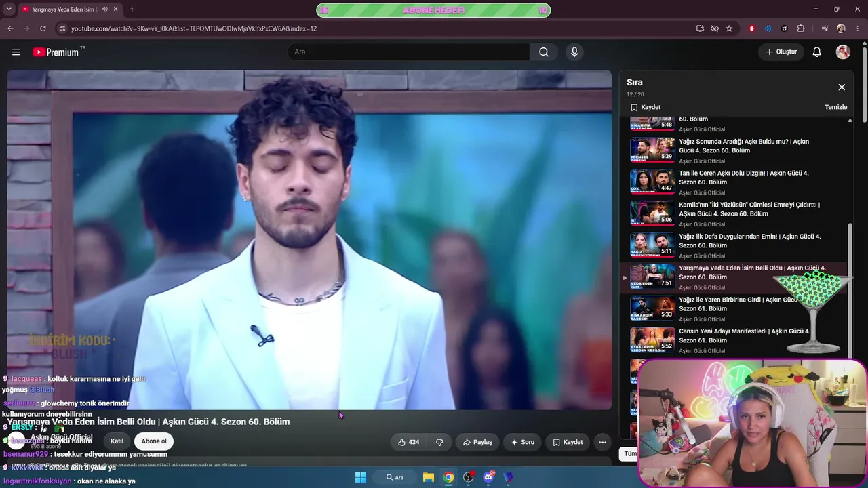This screenshot has width=868, height=488.
Task: Open Chrome three-dot menu
Action: pyautogui.click(x=857, y=28)
